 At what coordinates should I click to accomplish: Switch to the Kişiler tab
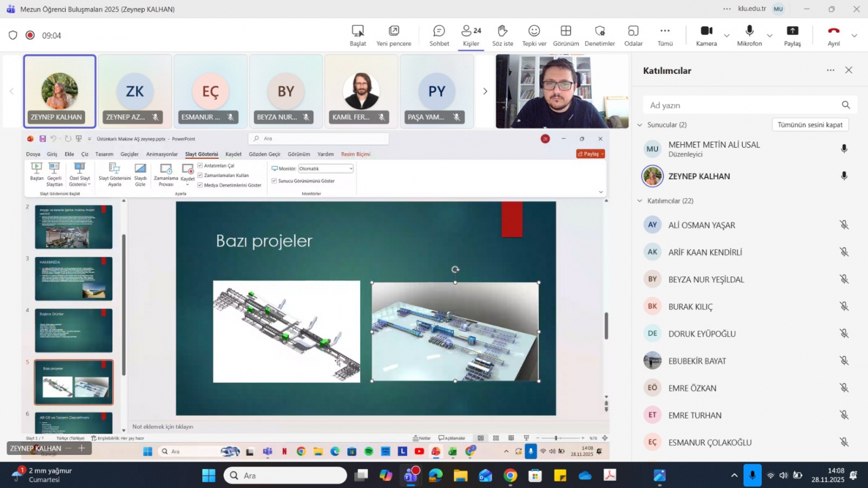pyautogui.click(x=471, y=35)
